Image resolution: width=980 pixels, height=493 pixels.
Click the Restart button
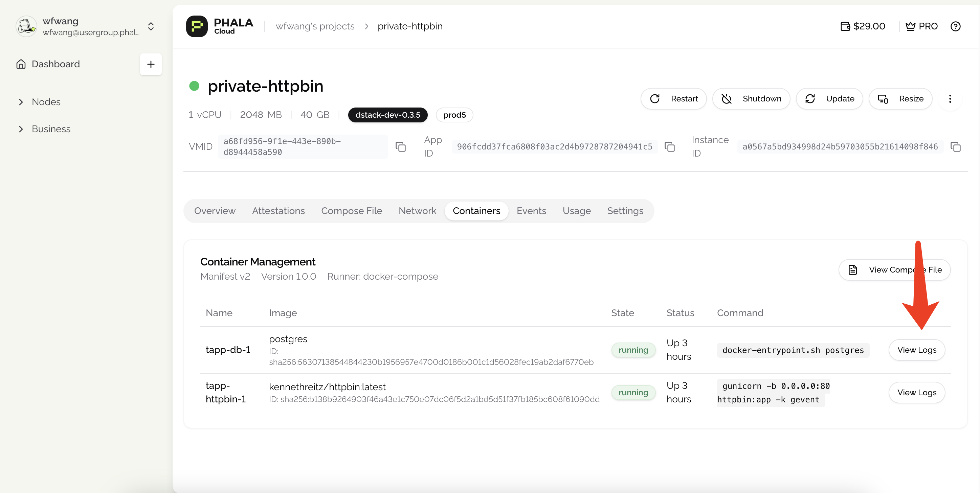(673, 99)
